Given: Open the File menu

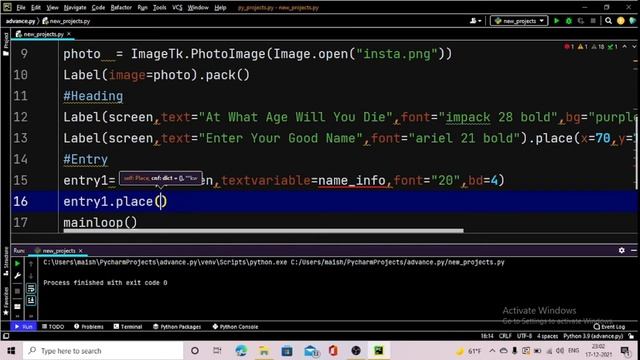Looking at the screenshot, I should [21, 7].
